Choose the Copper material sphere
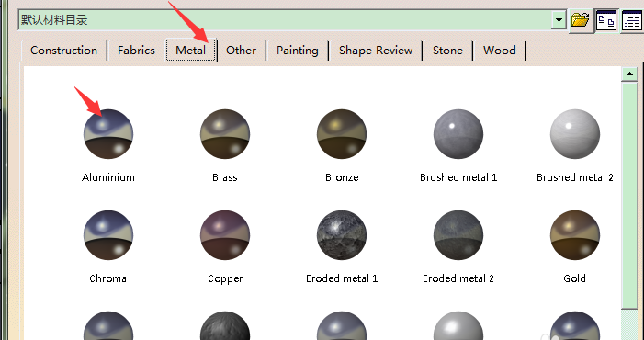Screen dimensions: 644x340 225,235
